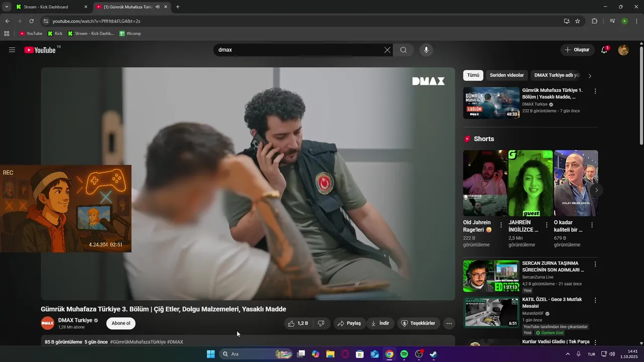
Task: Share the video with Paylaş
Action: (349, 323)
